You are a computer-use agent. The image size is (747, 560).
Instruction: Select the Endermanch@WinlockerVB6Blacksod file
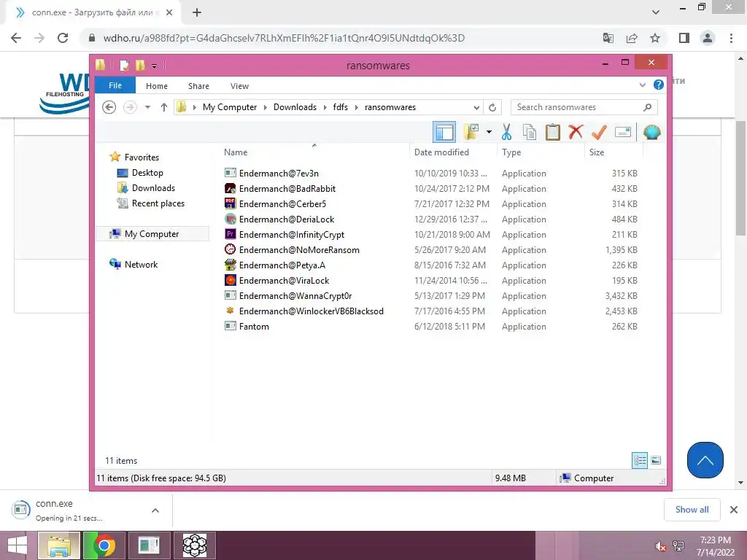311,311
